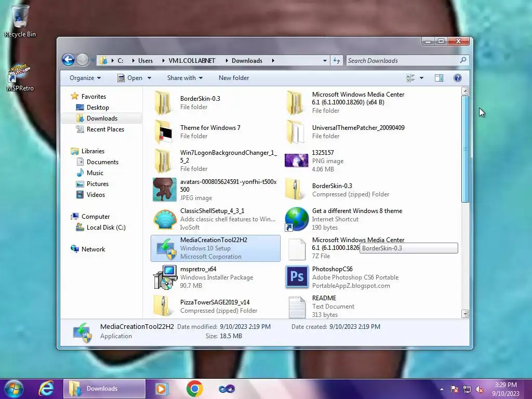Select Desktop under Favorites

click(x=98, y=108)
